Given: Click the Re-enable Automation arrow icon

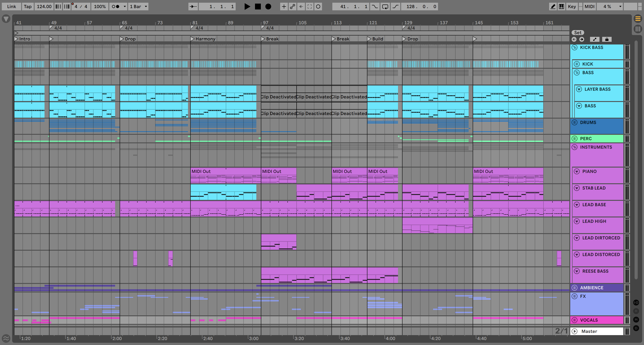Looking at the screenshot, I should pyautogui.click(x=301, y=7).
